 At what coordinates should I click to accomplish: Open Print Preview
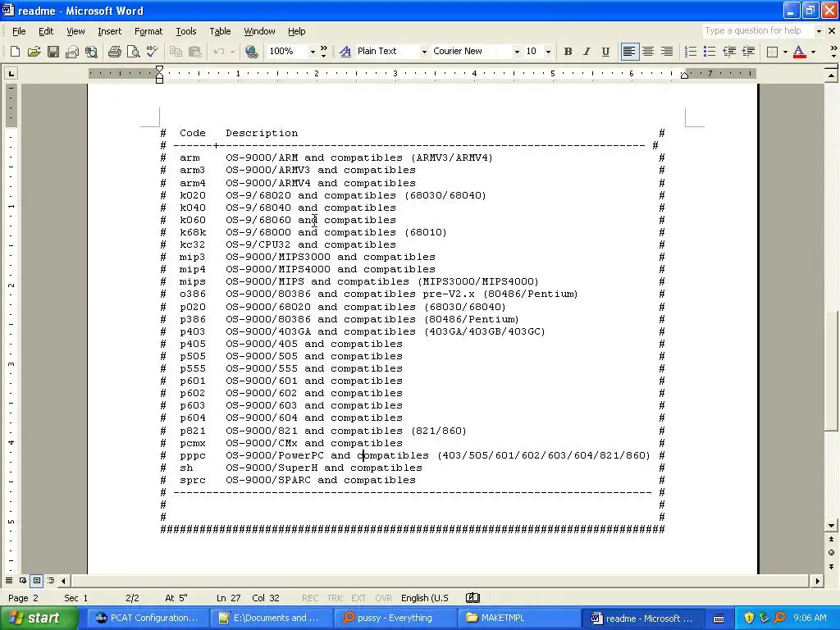134,52
